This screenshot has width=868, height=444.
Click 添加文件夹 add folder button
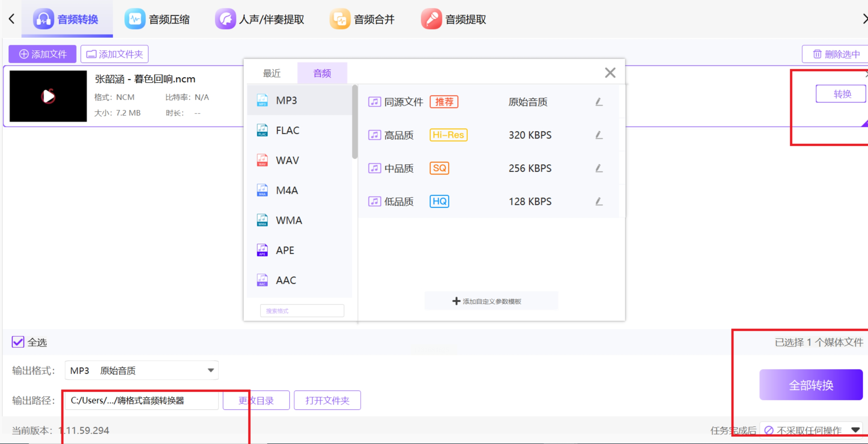pos(114,54)
